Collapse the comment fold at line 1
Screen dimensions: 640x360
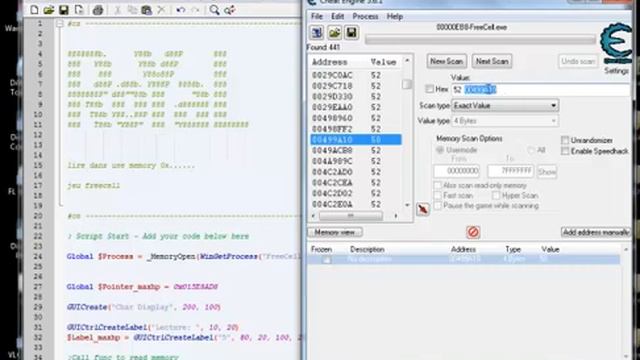[x=60, y=24]
